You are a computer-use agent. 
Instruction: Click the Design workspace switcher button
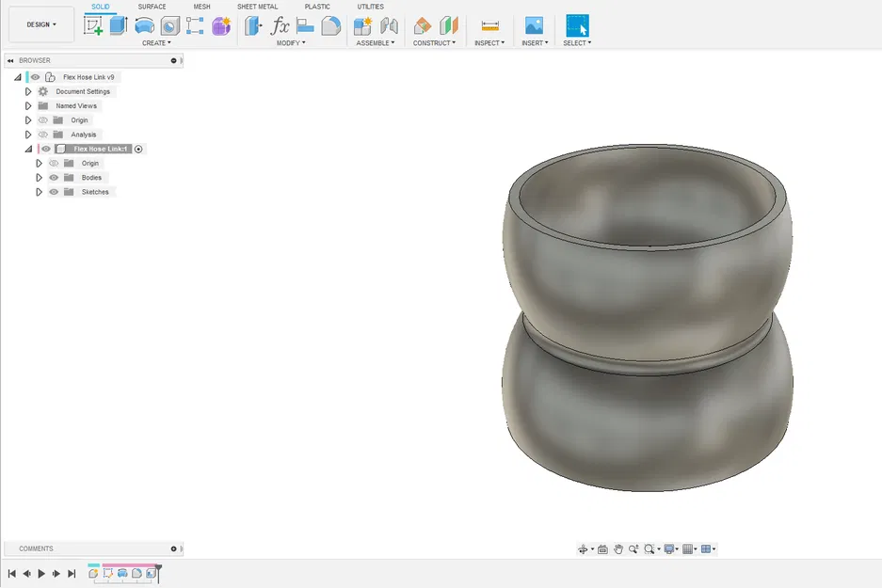pos(40,24)
